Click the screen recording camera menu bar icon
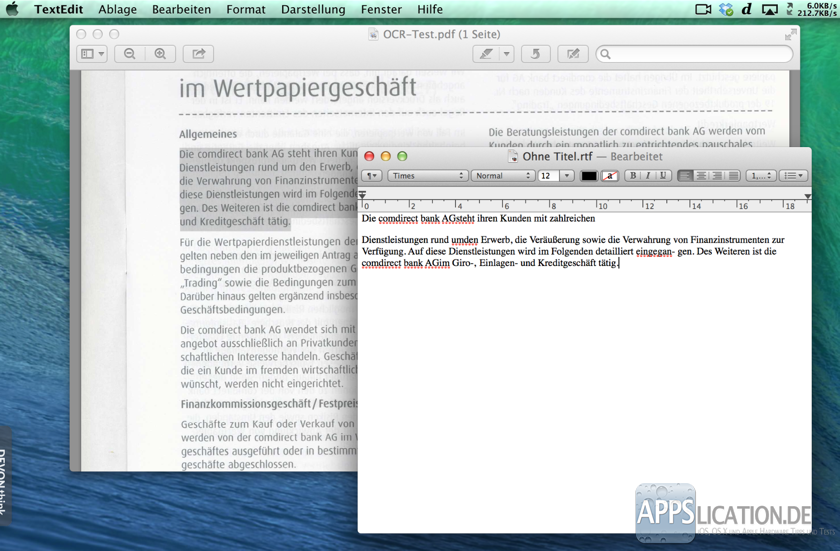 (703, 9)
